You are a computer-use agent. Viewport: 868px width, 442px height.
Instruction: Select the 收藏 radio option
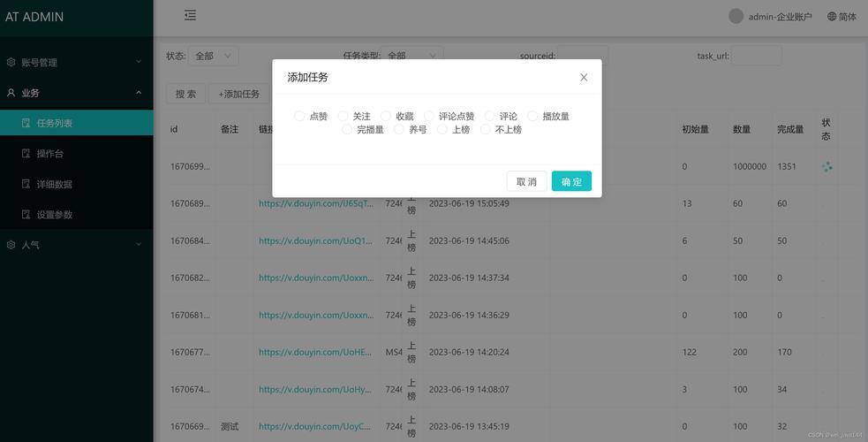coord(386,117)
